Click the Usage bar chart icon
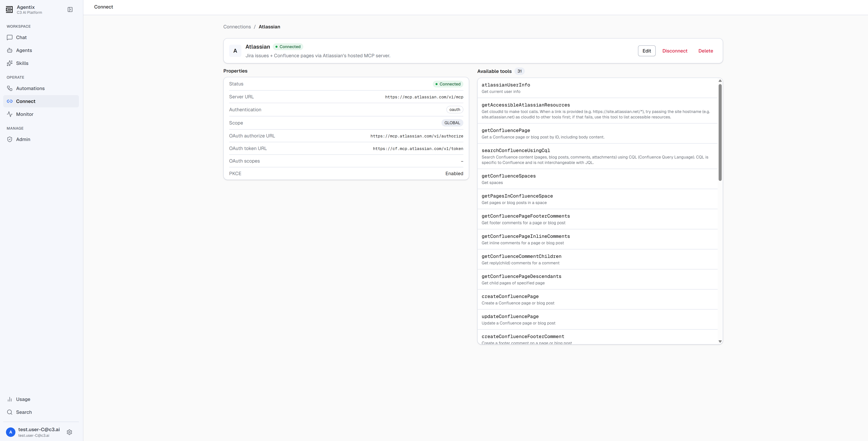868x441 pixels. [10, 399]
